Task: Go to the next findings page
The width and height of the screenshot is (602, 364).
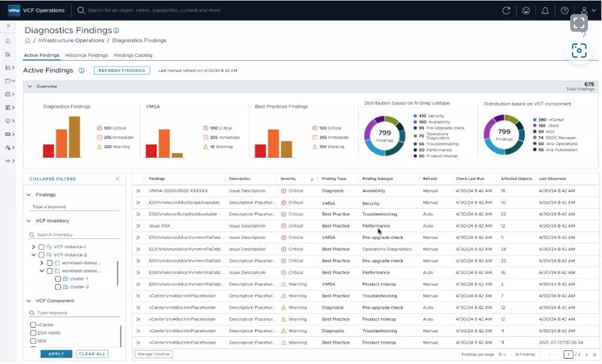Action: pos(586,355)
